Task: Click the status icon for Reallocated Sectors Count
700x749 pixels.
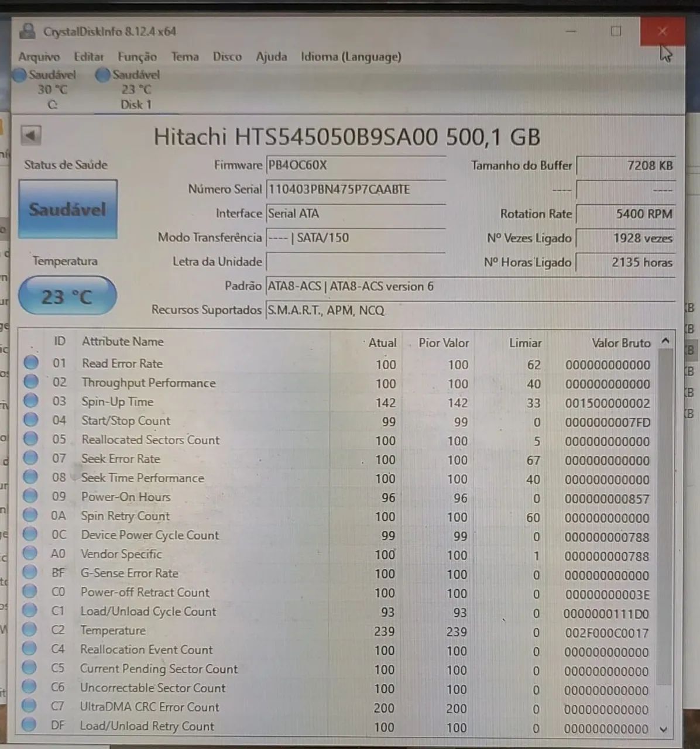Action: point(31,439)
